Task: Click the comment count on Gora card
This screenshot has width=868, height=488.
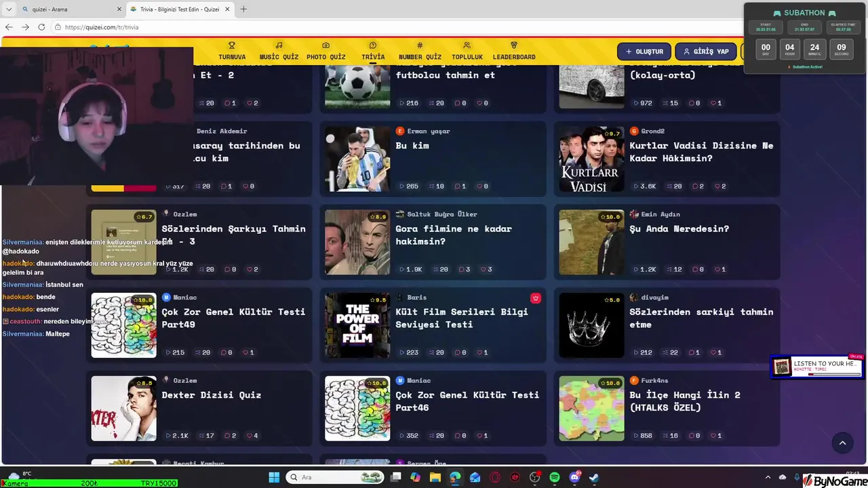Action: 464,269
